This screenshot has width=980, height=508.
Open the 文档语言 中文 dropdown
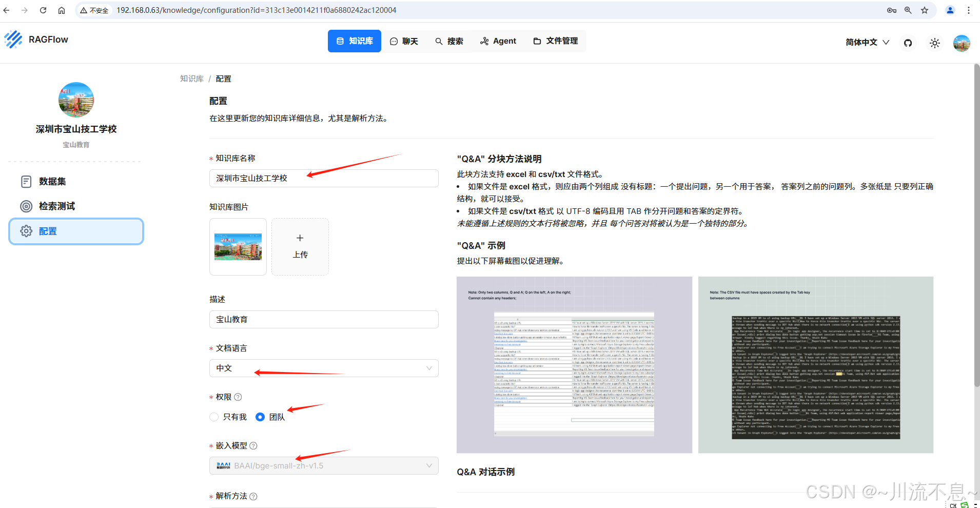(324, 368)
